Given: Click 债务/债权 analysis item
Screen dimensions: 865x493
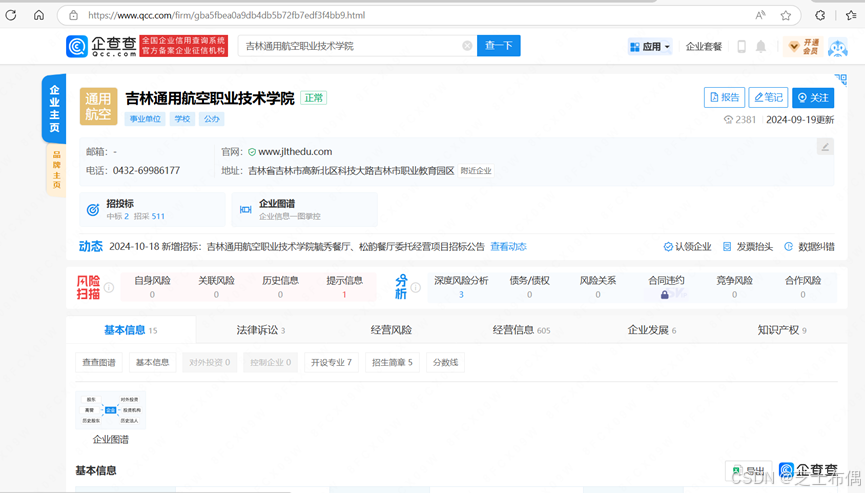Looking at the screenshot, I should point(530,287).
